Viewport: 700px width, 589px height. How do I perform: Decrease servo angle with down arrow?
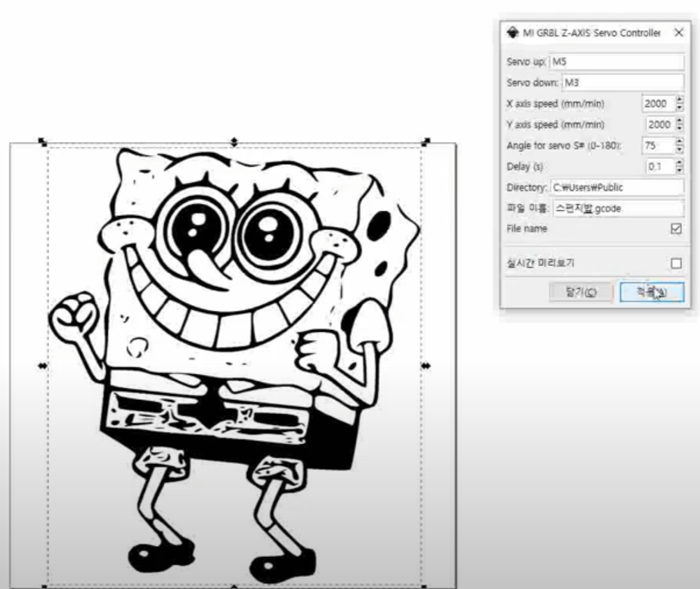[x=680, y=150]
